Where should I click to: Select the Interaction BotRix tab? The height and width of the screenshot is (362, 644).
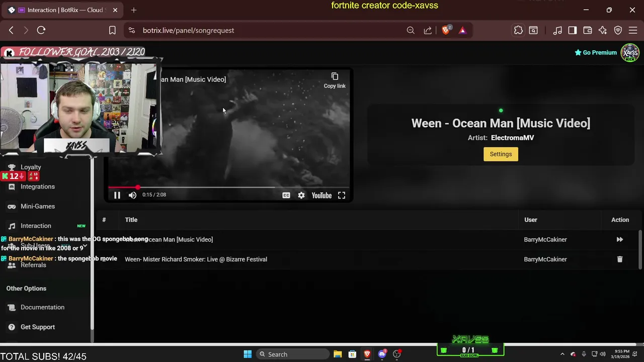(x=62, y=10)
